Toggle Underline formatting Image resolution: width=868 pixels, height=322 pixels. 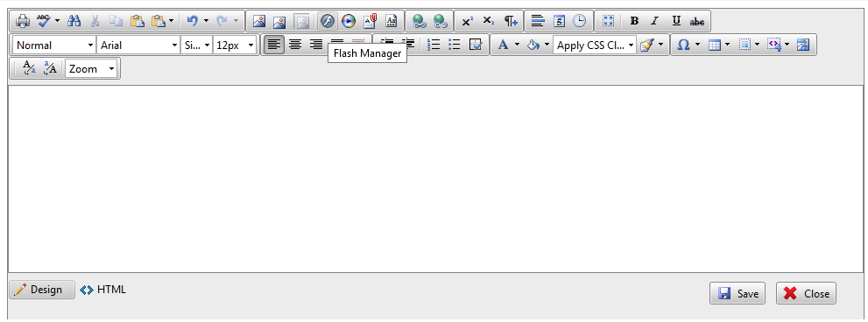[x=676, y=21]
